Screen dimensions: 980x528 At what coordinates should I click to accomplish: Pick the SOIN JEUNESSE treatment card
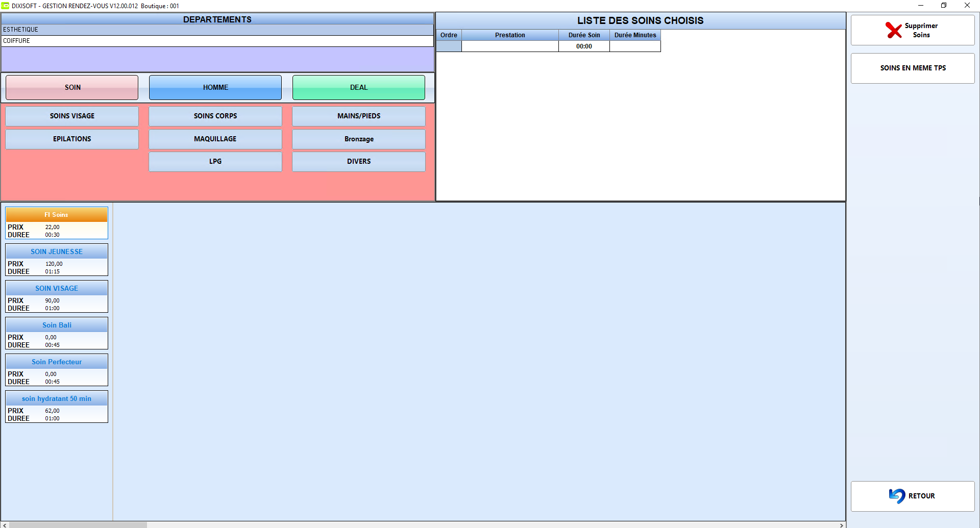[57, 260]
